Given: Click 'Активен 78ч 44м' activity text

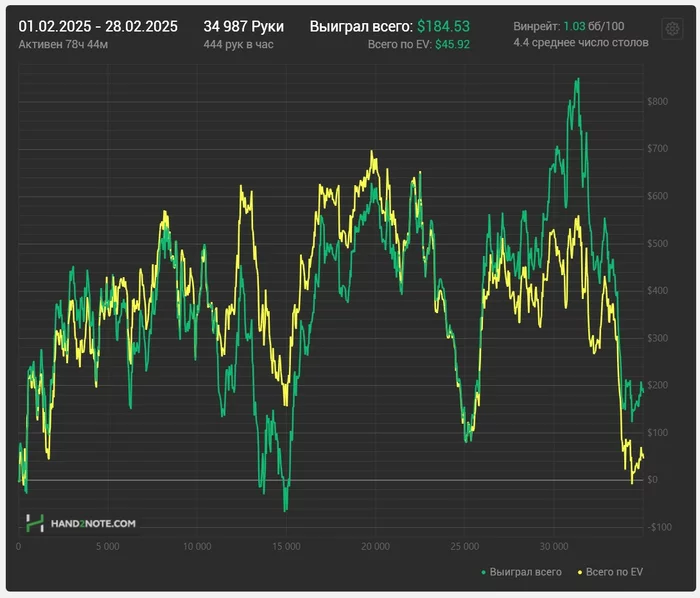Looking at the screenshot, I should tap(63, 45).
